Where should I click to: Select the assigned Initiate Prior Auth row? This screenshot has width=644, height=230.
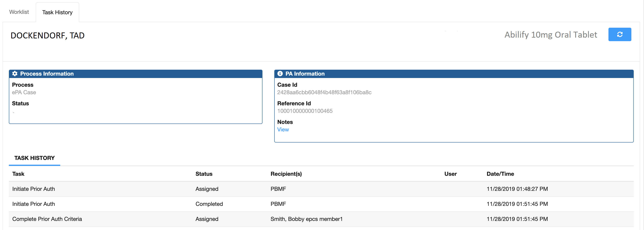pos(150,189)
